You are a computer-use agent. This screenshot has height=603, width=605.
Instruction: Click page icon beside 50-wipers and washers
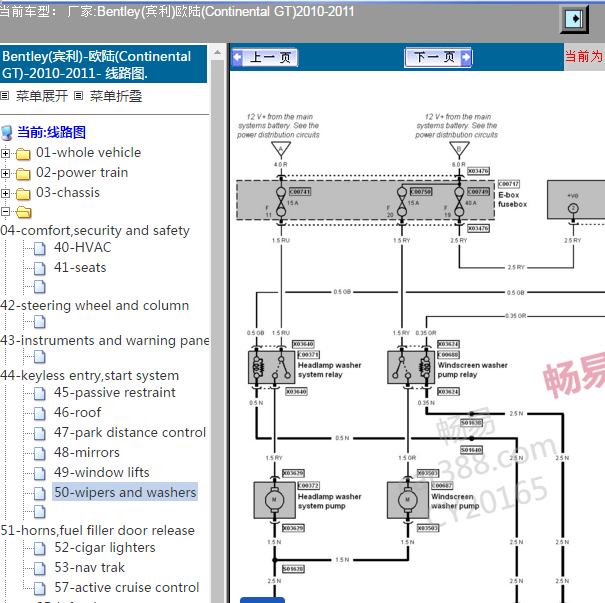(x=40, y=493)
